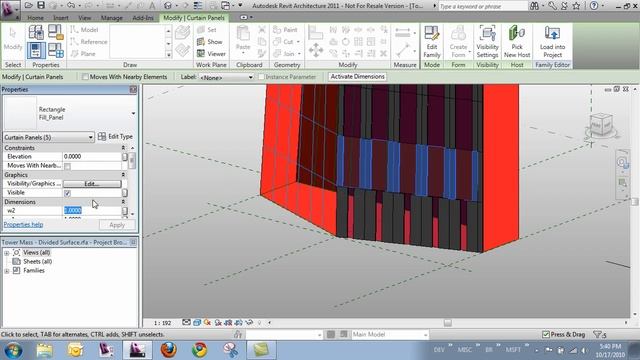This screenshot has height=360, width=640.
Task: Click the Steering Wheels navigation icon
Action: (622, 163)
